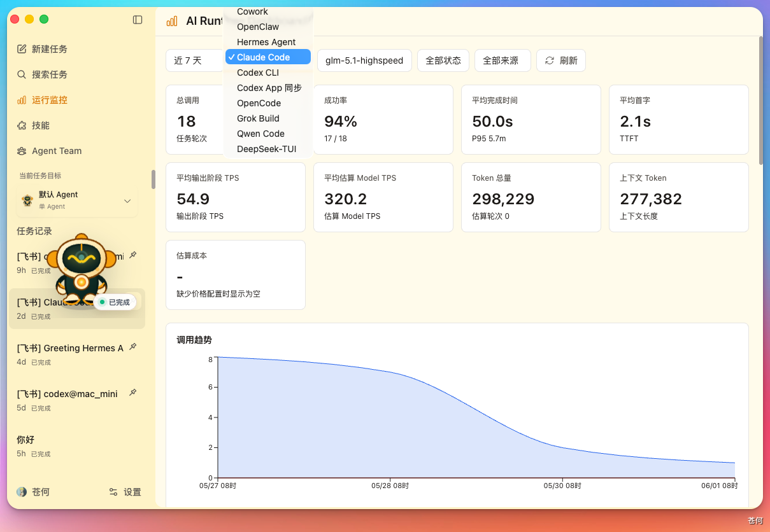This screenshot has width=770, height=532.
Task: Click the main panel vertical scrollbar
Action: (x=760, y=101)
